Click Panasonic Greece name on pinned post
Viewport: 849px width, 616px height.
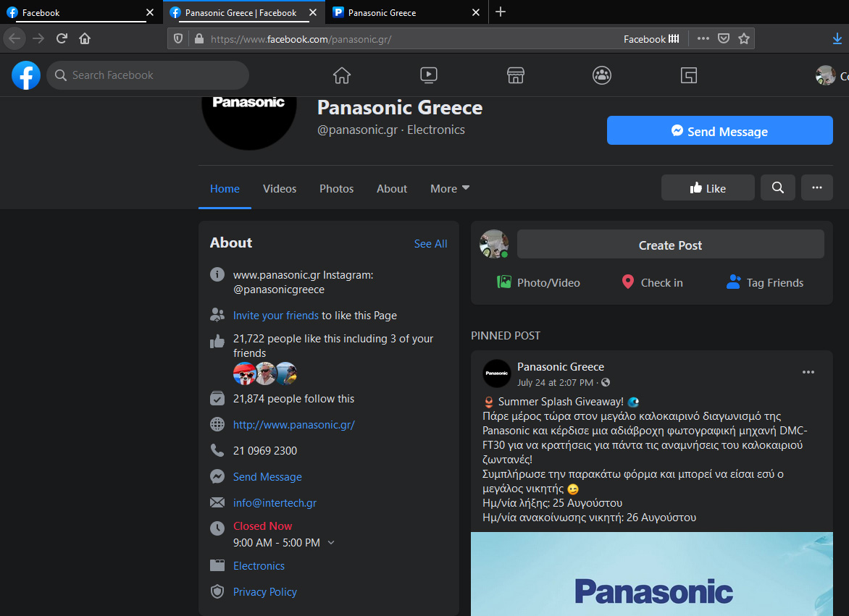[561, 367]
